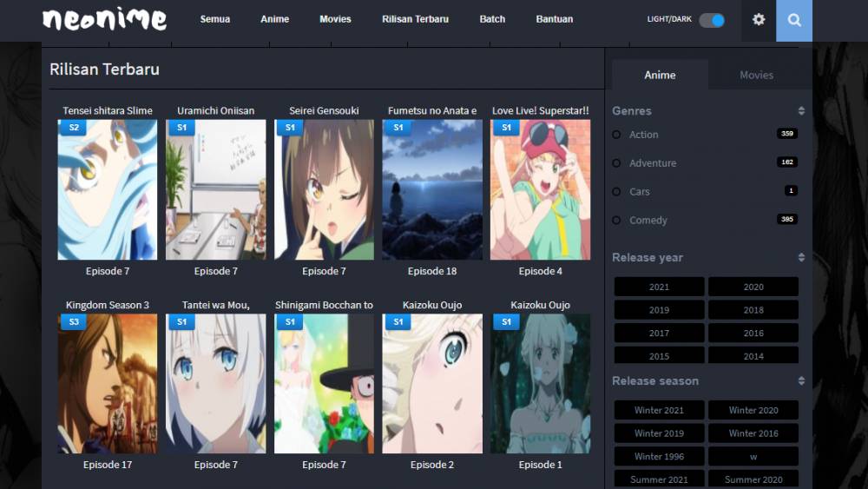Filter by release year 2020

pos(753,287)
